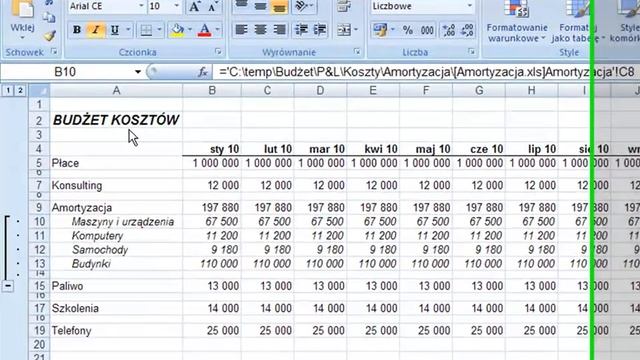
Task: Show outline level 1
Action: pos(8,90)
